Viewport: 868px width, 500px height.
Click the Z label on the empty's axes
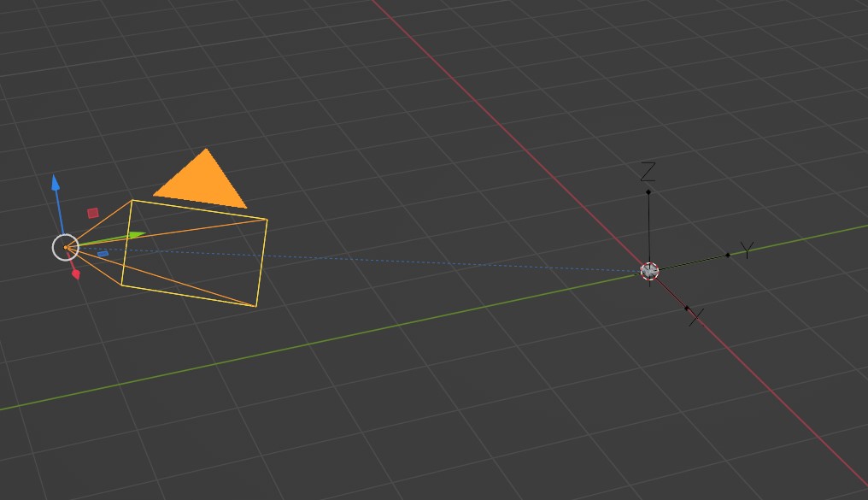point(648,172)
